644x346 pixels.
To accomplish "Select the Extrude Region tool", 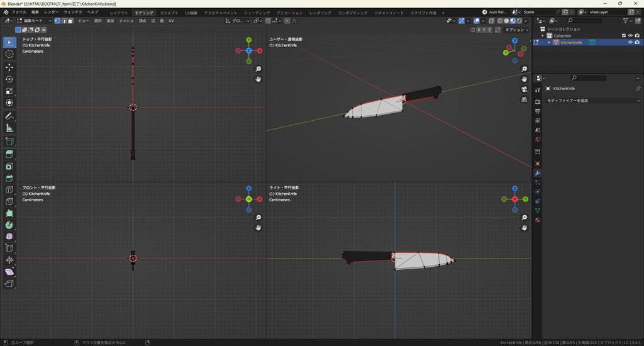I will coord(9,155).
